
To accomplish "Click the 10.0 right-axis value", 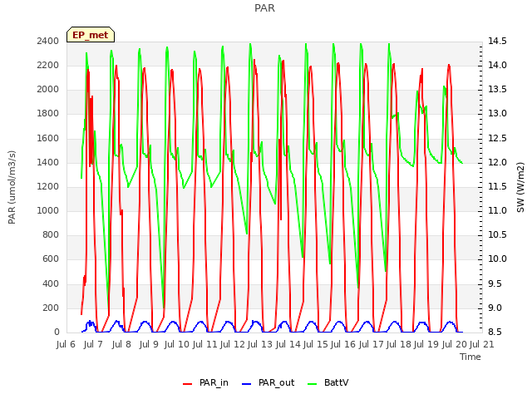I will pos(497,259).
